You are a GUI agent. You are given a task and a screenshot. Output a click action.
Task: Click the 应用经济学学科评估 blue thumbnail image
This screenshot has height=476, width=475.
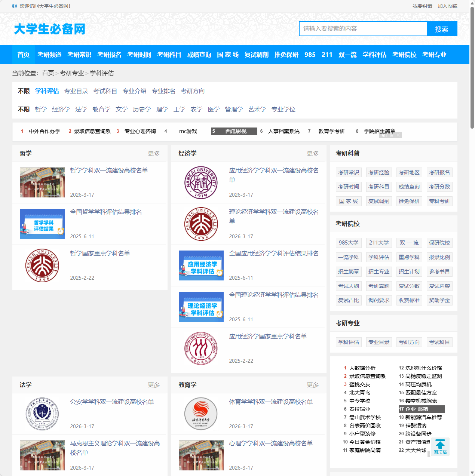click(x=201, y=265)
